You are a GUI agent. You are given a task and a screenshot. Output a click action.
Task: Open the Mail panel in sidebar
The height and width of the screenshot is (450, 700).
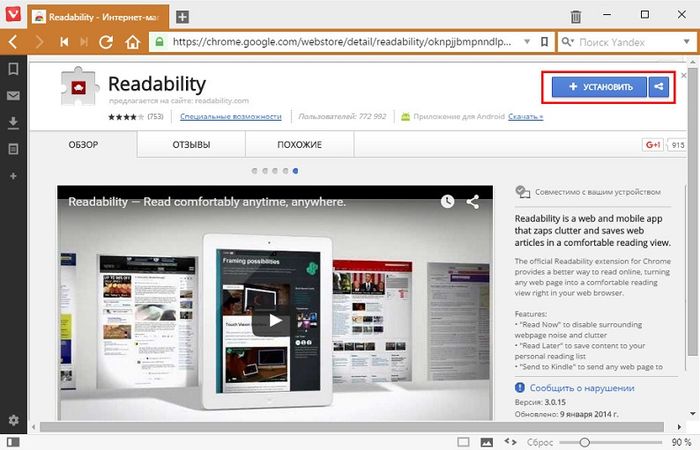point(13,96)
